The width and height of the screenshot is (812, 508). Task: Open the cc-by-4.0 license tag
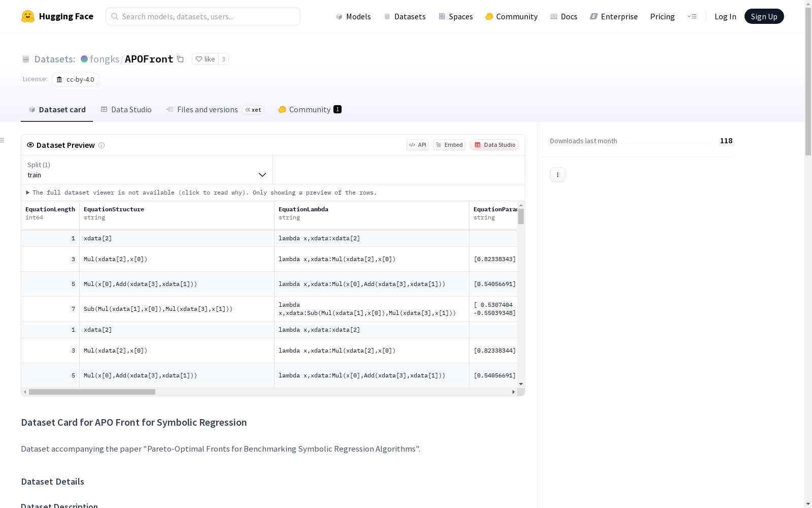pos(76,79)
